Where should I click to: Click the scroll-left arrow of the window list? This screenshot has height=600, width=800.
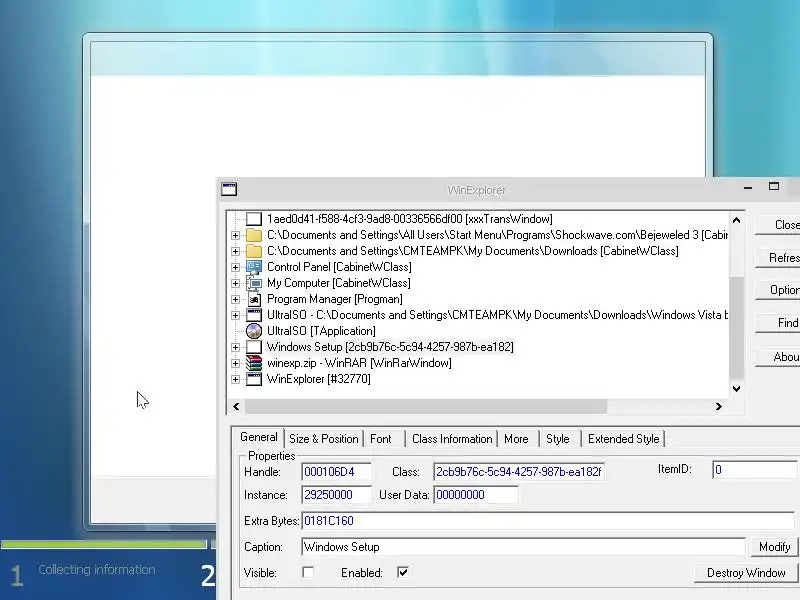236,407
